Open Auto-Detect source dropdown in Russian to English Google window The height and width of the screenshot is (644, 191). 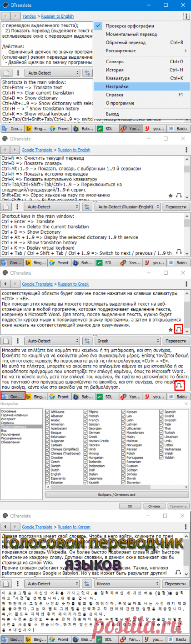coord(52,207)
